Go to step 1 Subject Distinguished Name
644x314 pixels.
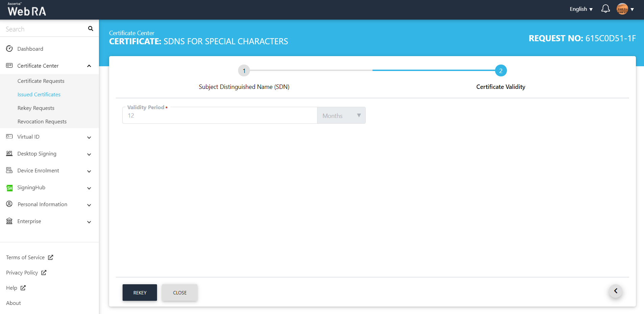coord(244,71)
